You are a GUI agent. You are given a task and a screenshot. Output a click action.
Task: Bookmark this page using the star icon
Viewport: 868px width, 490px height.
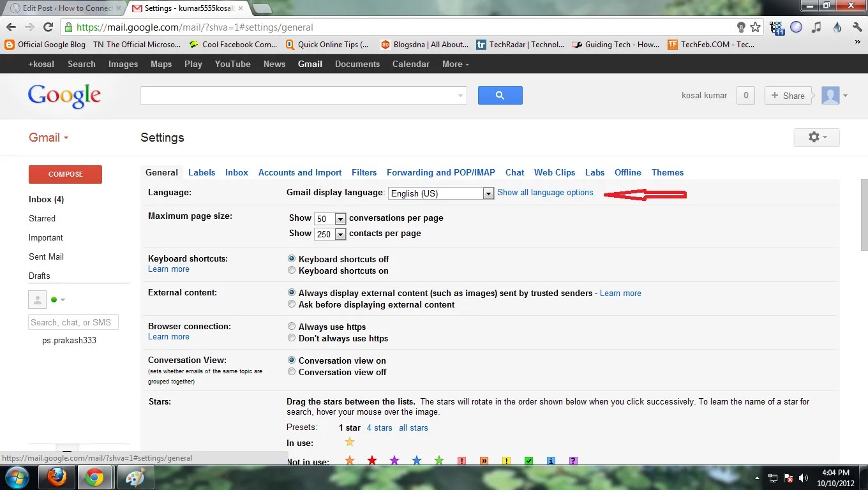click(x=757, y=27)
